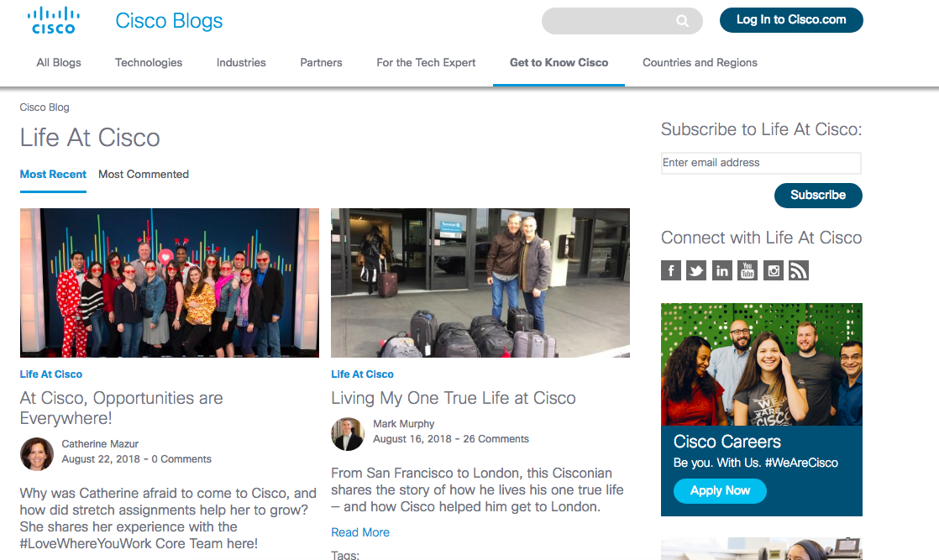The height and width of the screenshot is (560, 939).
Task: Click the Cisco logo
Action: [53, 20]
